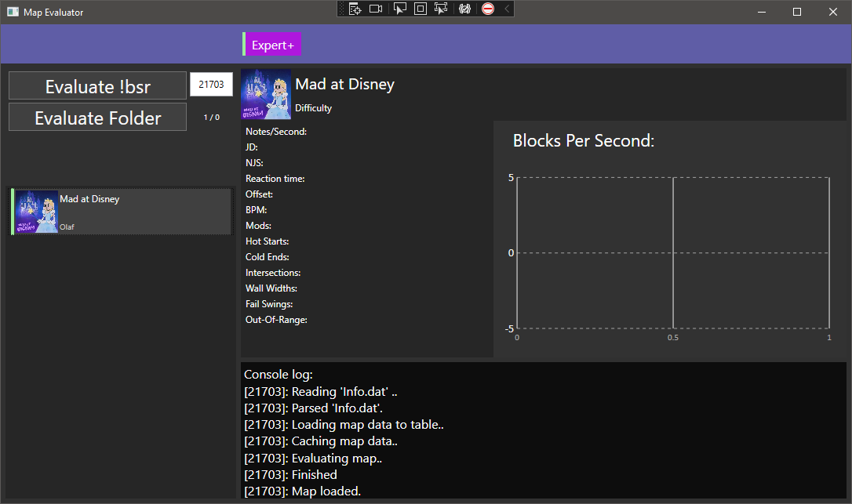Click the Map Evaluator window icon
This screenshot has height=504, width=852.
pyautogui.click(x=13, y=12)
